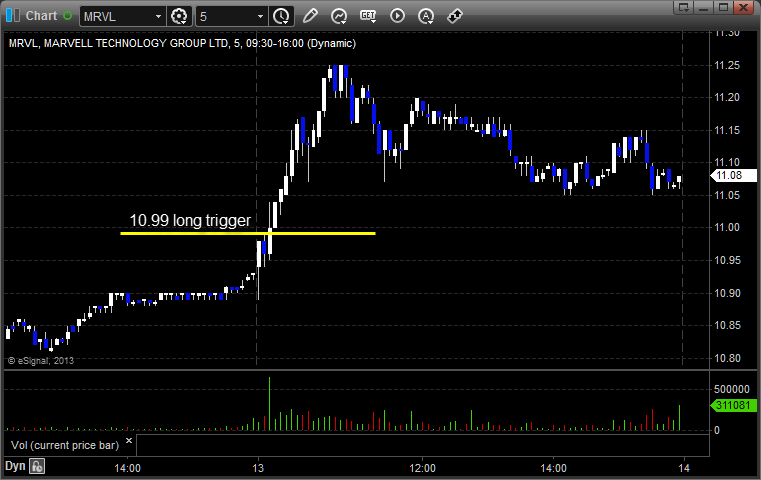Close the chart window
The image size is (761, 480).
coord(743,7)
